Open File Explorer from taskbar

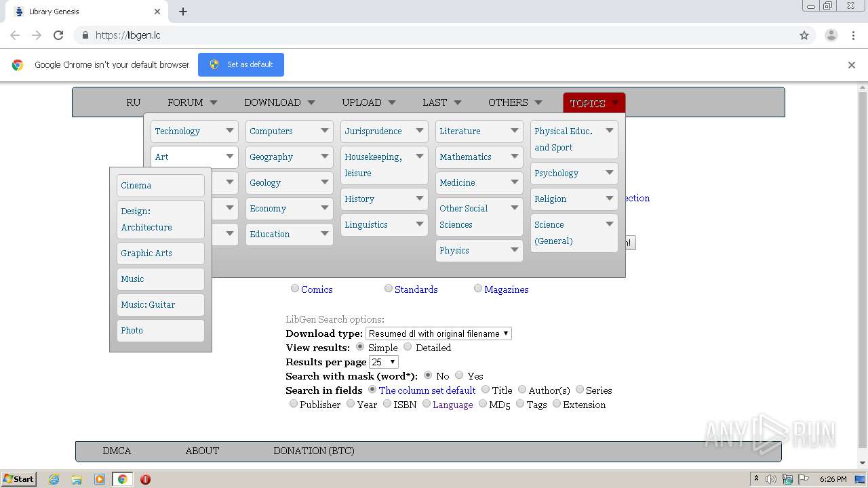(77, 479)
